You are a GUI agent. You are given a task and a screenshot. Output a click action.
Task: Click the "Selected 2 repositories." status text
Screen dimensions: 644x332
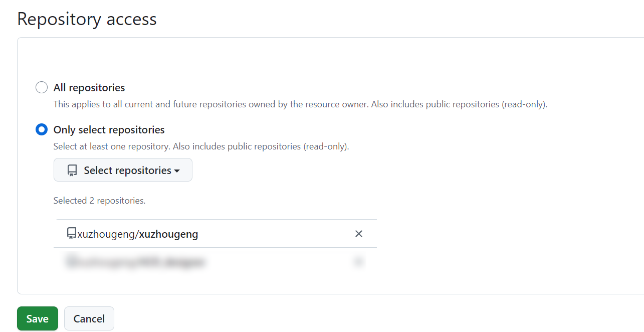click(99, 201)
